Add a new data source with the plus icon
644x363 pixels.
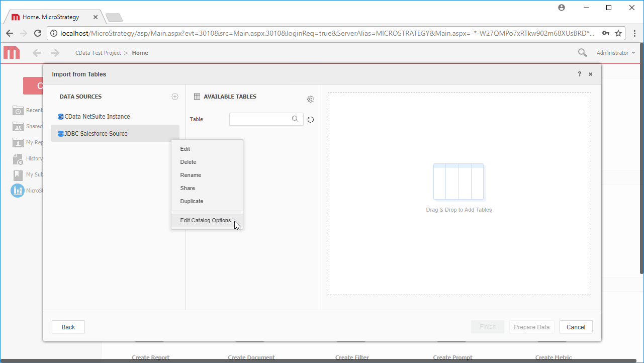click(x=174, y=96)
